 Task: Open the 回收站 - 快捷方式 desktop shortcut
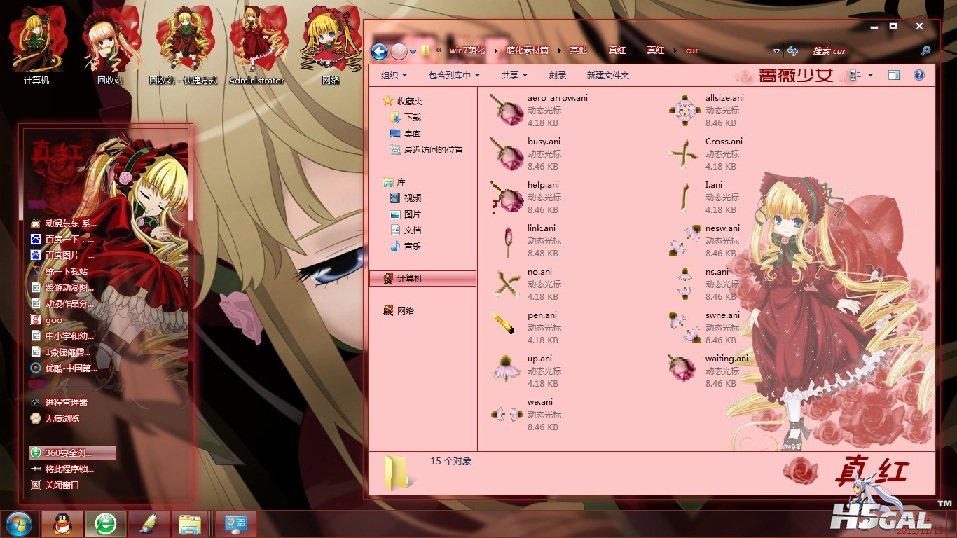tap(182, 46)
